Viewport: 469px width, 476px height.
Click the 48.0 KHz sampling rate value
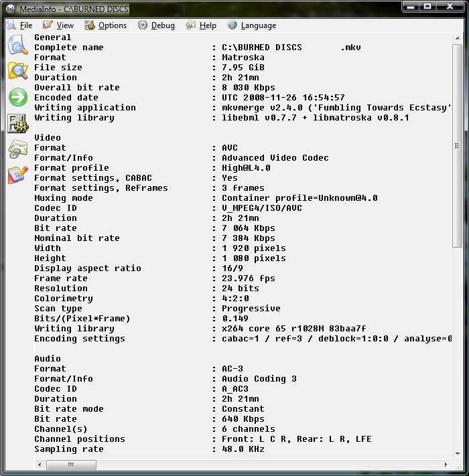tap(243, 449)
